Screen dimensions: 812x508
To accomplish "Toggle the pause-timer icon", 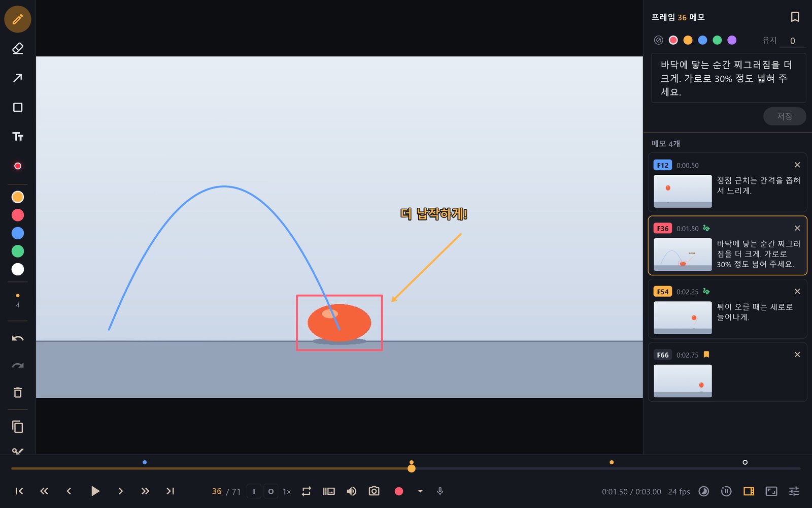I will coord(726,491).
